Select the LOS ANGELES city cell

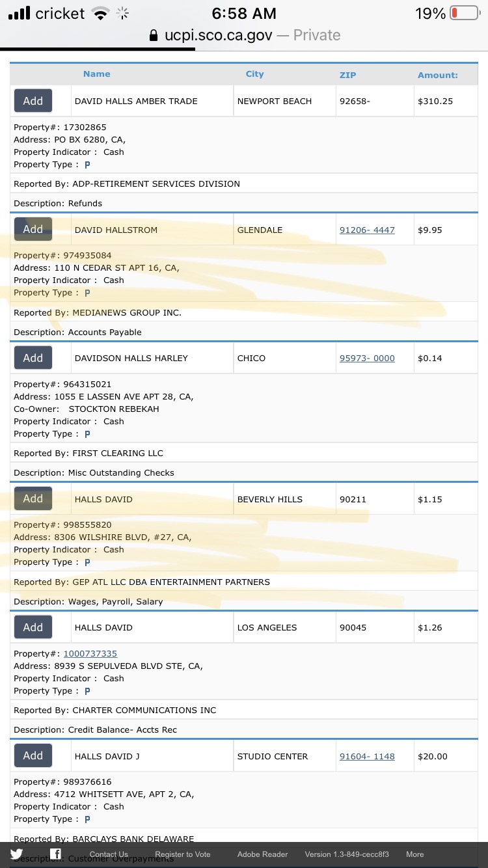click(x=285, y=627)
